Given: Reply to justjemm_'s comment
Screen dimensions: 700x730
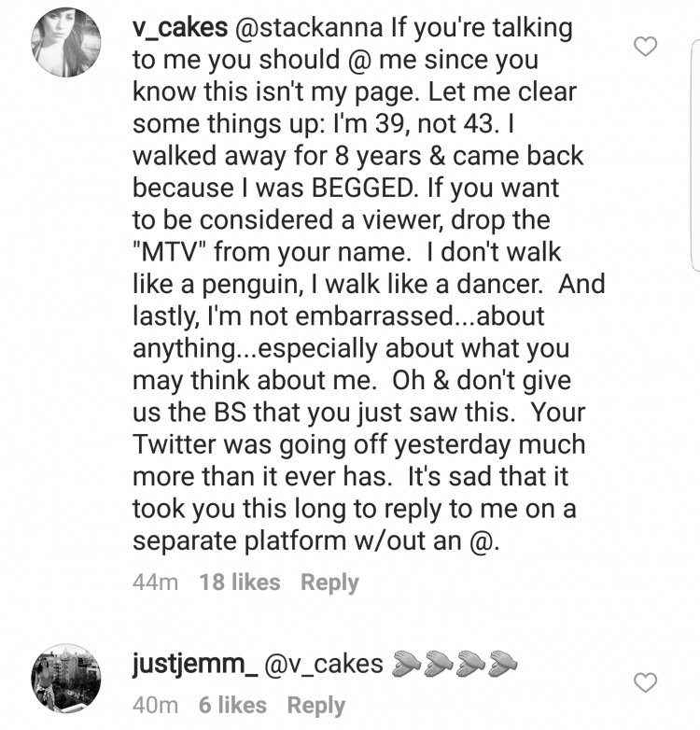Looking at the screenshot, I should (316, 706).
